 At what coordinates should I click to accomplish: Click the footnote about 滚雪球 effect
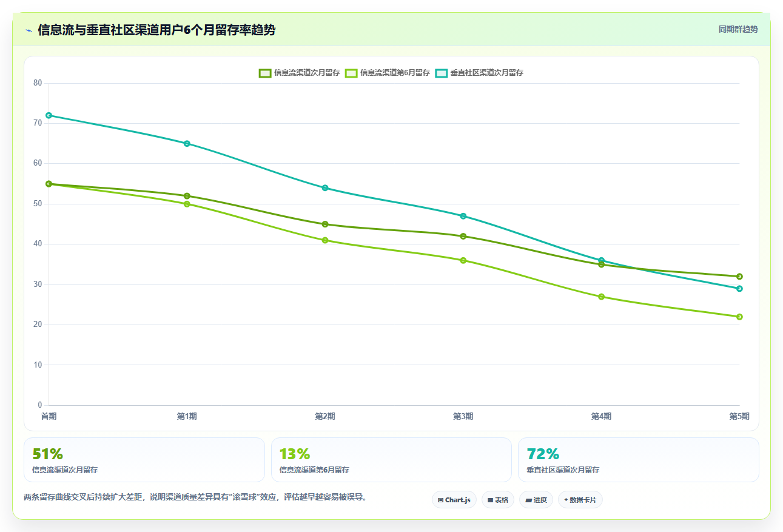pyautogui.click(x=195, y=497)
